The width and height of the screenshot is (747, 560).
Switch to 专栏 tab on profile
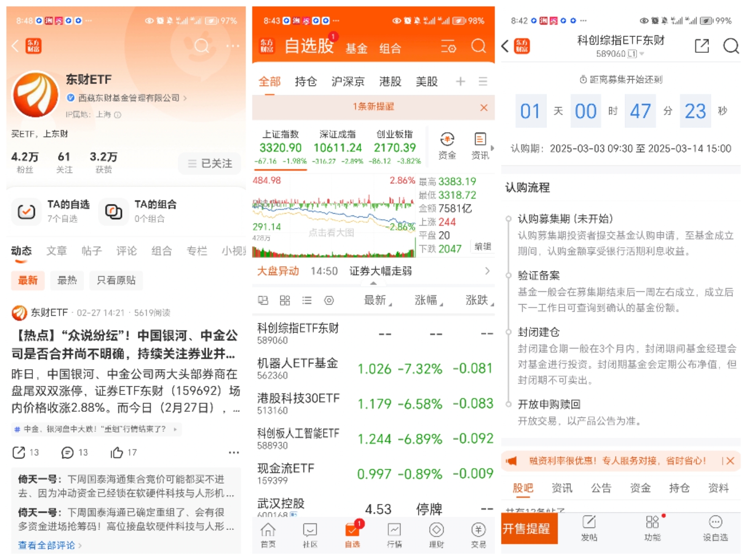[197, 251]
